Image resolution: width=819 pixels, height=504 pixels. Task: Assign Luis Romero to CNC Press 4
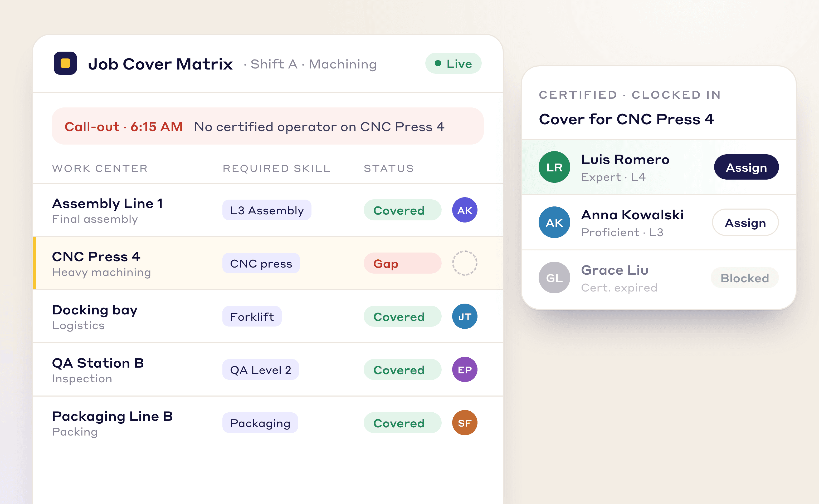746,167
